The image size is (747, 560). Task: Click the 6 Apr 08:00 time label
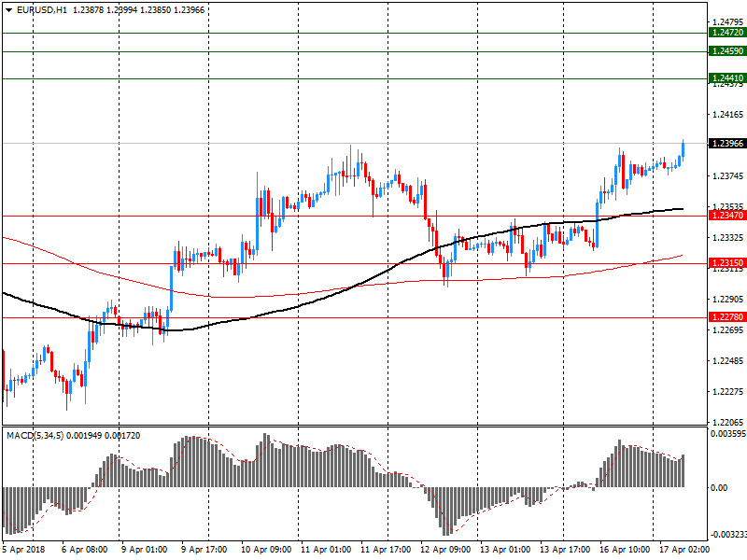(x=84, y=550)
